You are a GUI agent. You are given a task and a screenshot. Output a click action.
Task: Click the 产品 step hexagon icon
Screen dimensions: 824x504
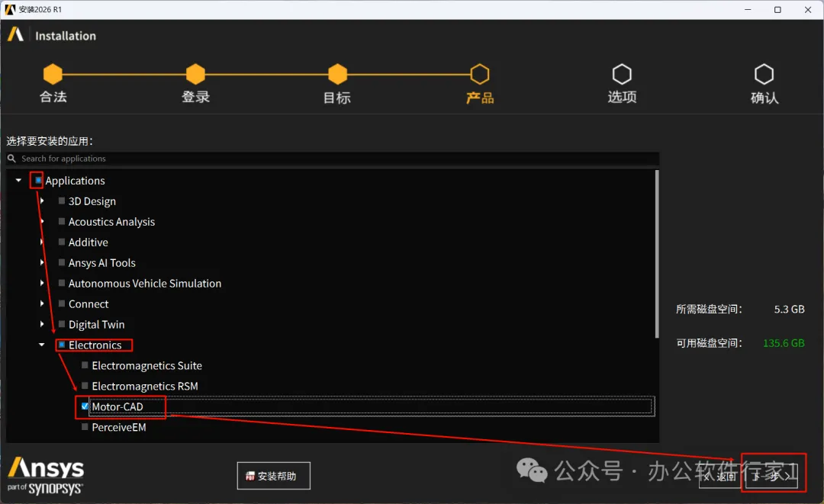(480, 74)
